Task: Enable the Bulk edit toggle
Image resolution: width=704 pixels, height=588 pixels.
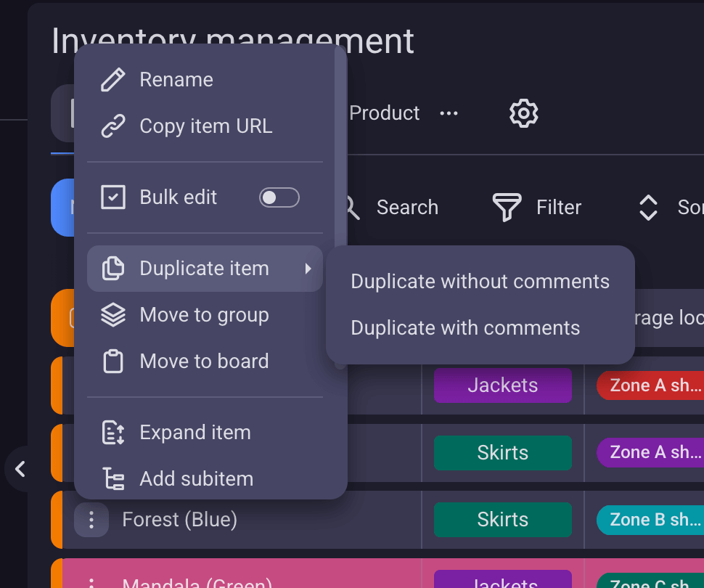Action: (x=279, y=197)
